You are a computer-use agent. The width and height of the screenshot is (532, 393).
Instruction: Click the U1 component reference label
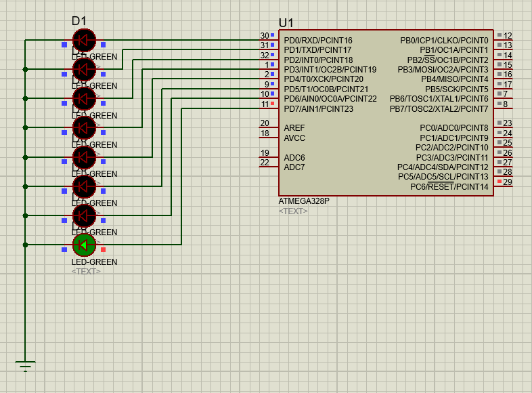click(286, 23)
